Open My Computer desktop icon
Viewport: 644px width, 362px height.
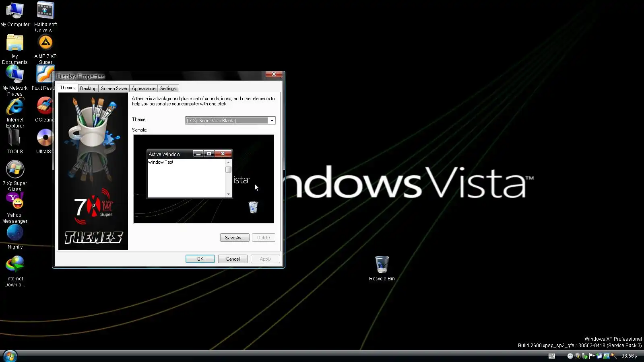click(15, 14)
